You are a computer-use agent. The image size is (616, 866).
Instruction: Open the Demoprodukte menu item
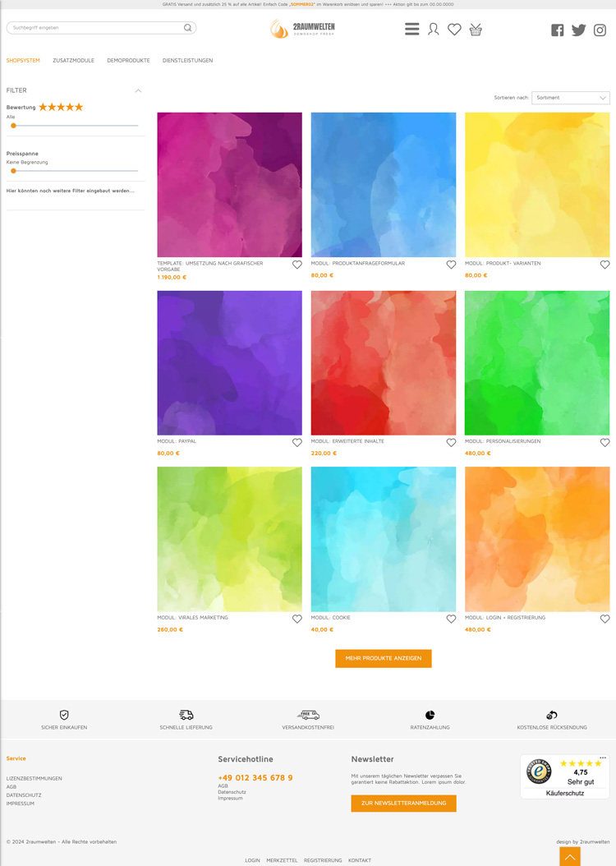tap(128, 60)
